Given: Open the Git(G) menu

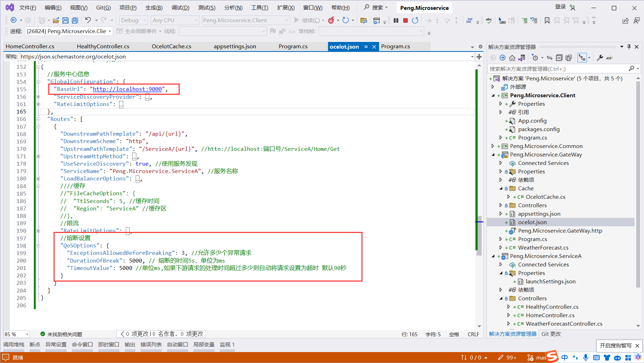Looking at the screenshot, I should click(x=104, y=8).
